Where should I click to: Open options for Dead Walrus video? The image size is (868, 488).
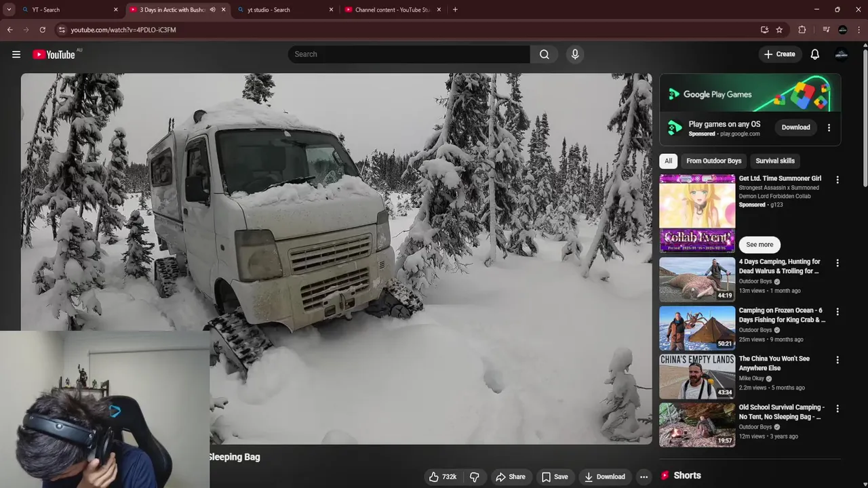[x=837, y=263]
